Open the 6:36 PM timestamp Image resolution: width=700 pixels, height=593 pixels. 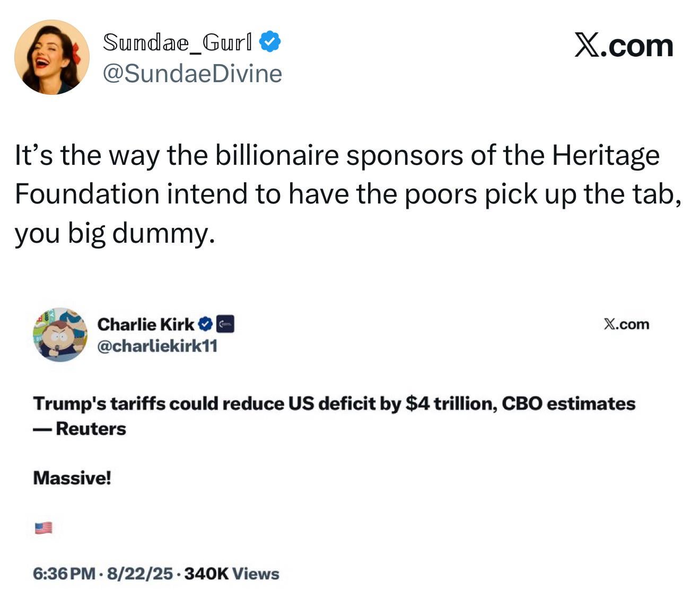[x=65, y=574]
